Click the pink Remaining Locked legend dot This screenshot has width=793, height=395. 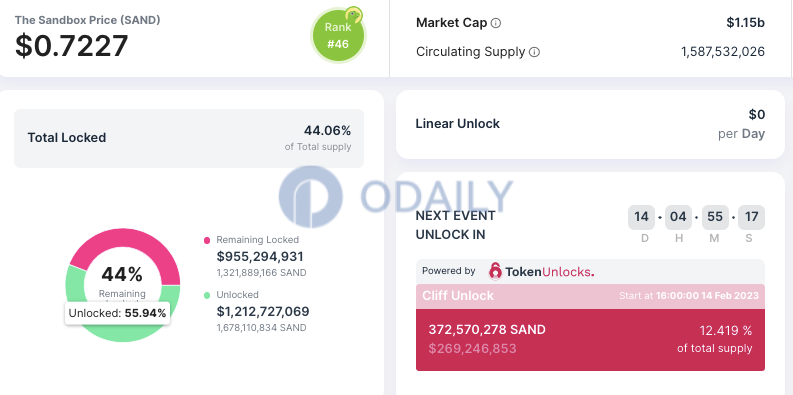207,240
